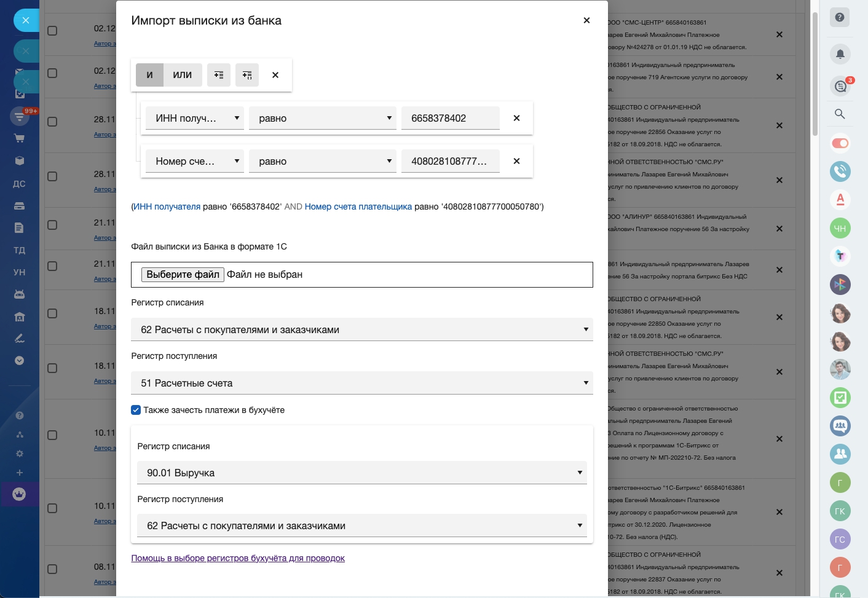This screenshot has height=598, width=868.
Task: Open 'Помощь в выборе регистров бухучёта' link
Action: coord(238,558)
